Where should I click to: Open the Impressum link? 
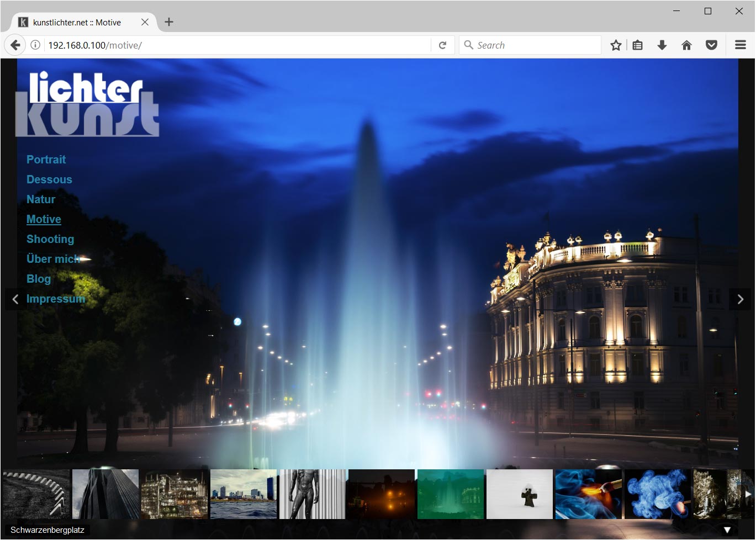coord(56,299)
